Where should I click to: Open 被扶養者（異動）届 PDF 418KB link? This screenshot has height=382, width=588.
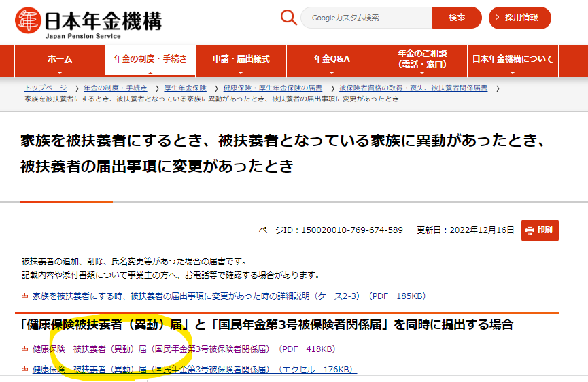(x=186, y=349)
